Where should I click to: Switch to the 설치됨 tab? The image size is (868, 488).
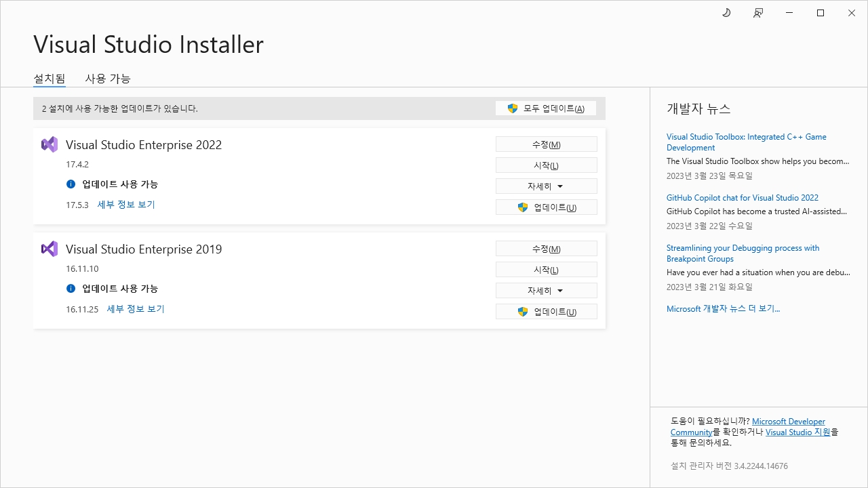pos(50,79)
